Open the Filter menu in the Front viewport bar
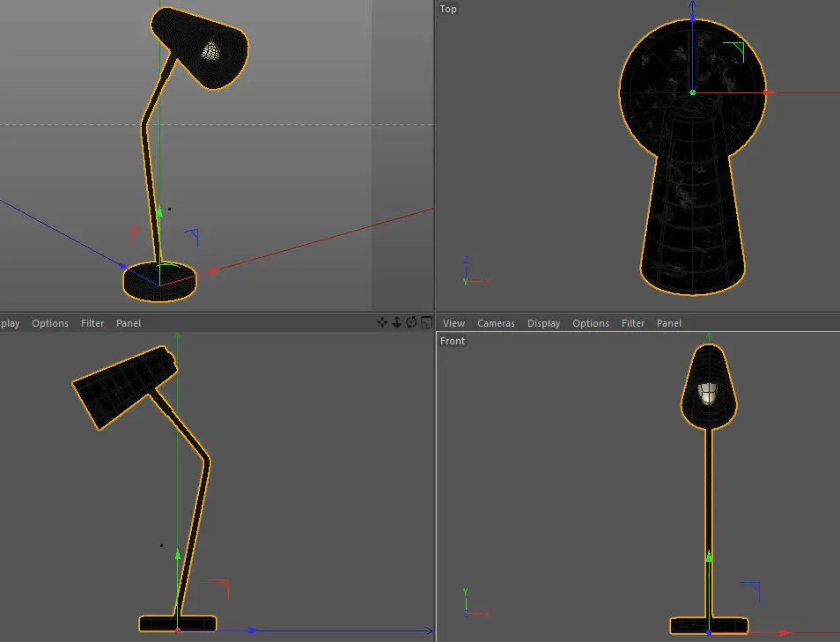 633,323
